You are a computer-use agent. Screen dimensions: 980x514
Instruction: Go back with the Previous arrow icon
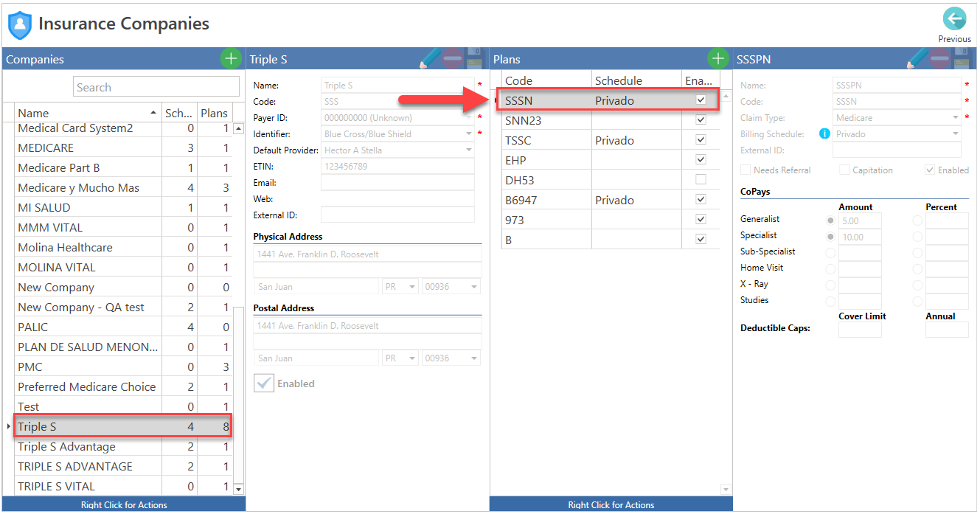[x=954, y=19]
